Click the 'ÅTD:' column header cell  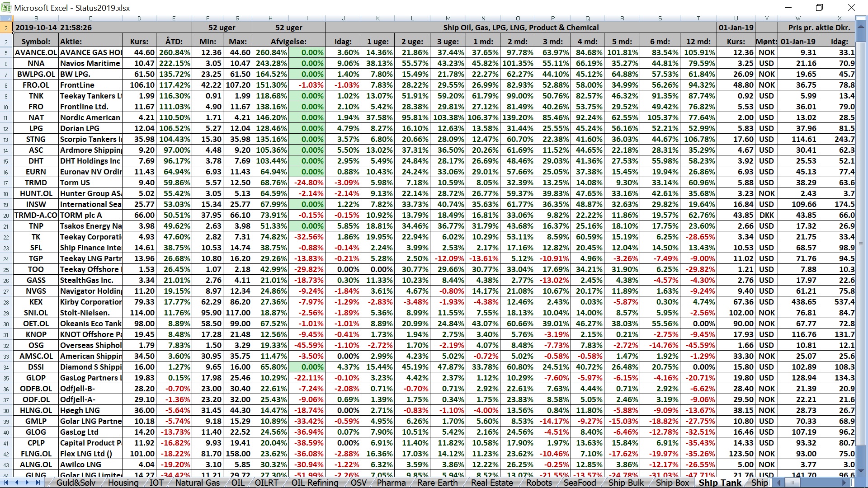point(174,42)
